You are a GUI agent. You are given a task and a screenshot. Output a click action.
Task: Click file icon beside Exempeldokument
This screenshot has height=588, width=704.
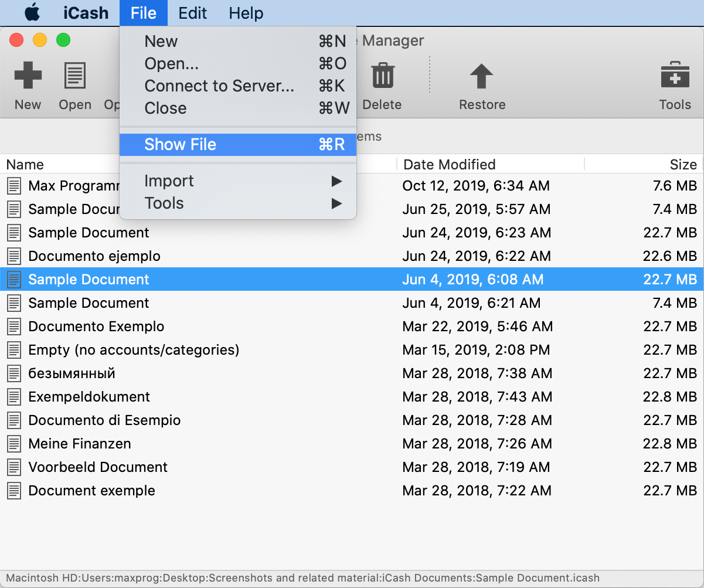[x=13, y=397]
